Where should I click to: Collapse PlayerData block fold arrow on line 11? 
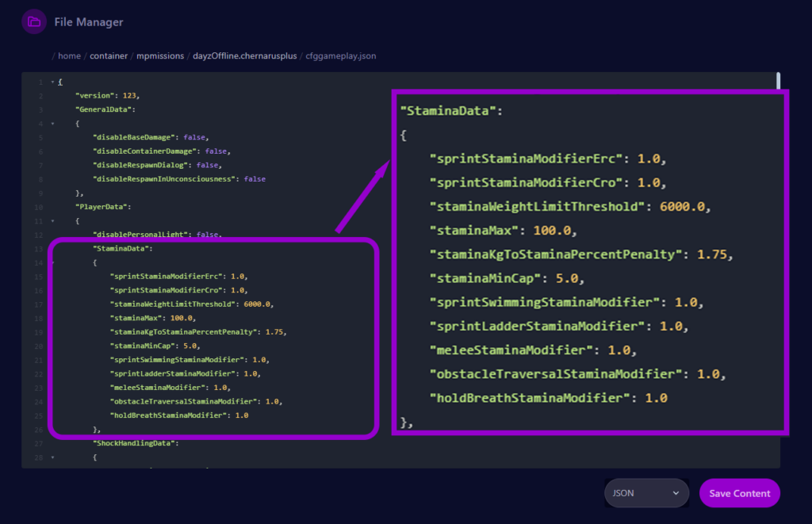52,220
